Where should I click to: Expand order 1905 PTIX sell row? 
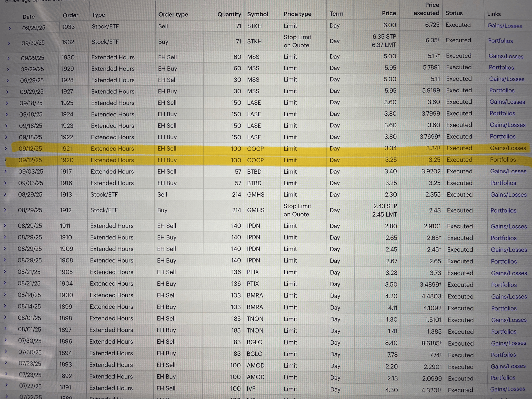(5, 271)
